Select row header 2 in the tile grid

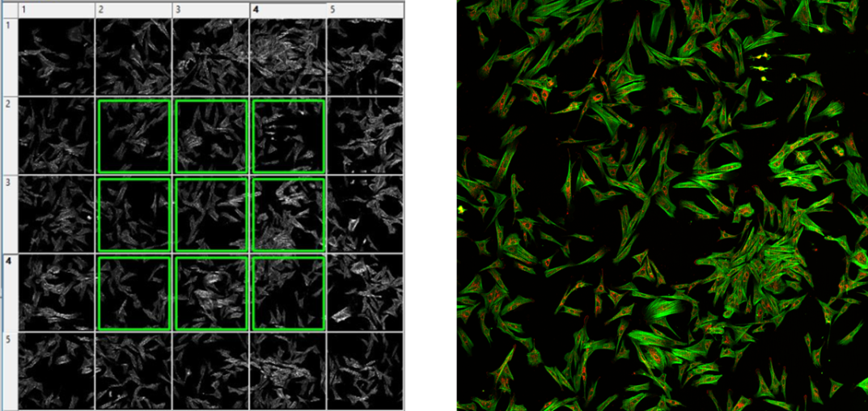pyautogui.click(x=10, y=136)
